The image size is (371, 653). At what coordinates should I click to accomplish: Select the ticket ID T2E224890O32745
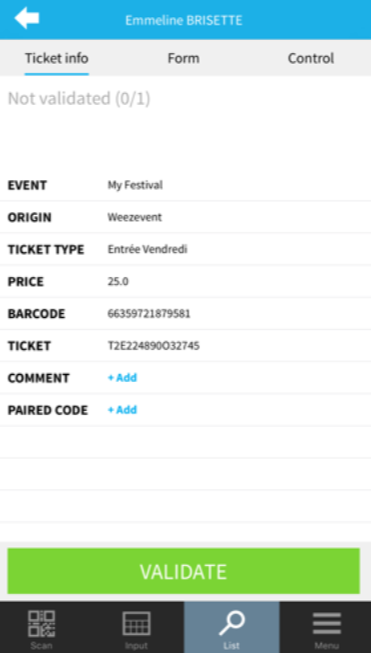(x=154, y=346)
